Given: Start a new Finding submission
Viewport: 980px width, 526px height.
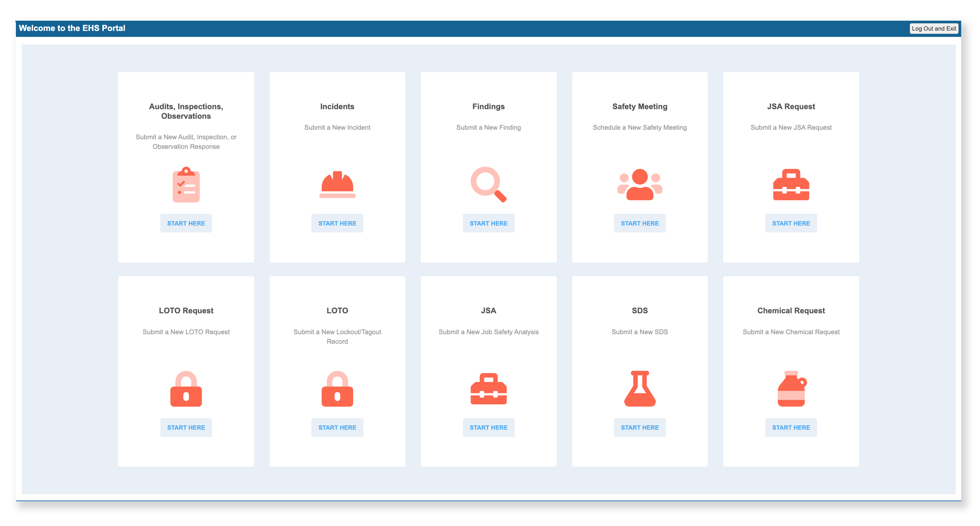Looking at the screenshot, I should (x=488, y=223).
